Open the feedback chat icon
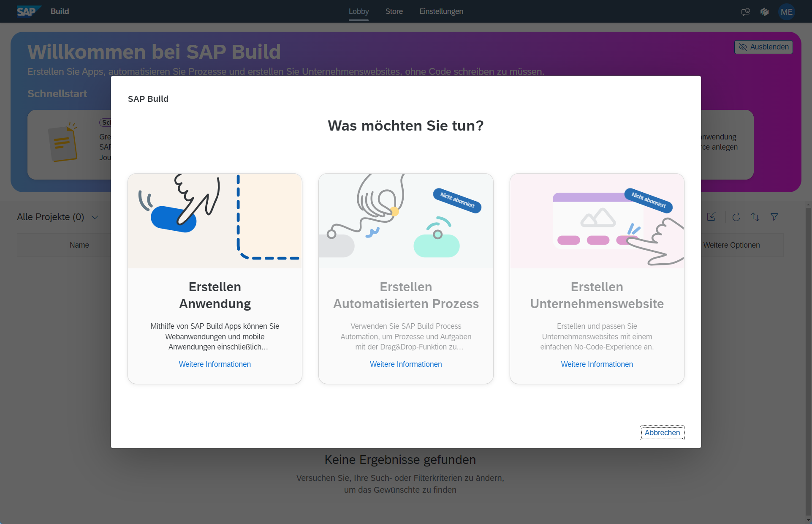This screenshot has width=812, height=524. [x=745, y=11]
